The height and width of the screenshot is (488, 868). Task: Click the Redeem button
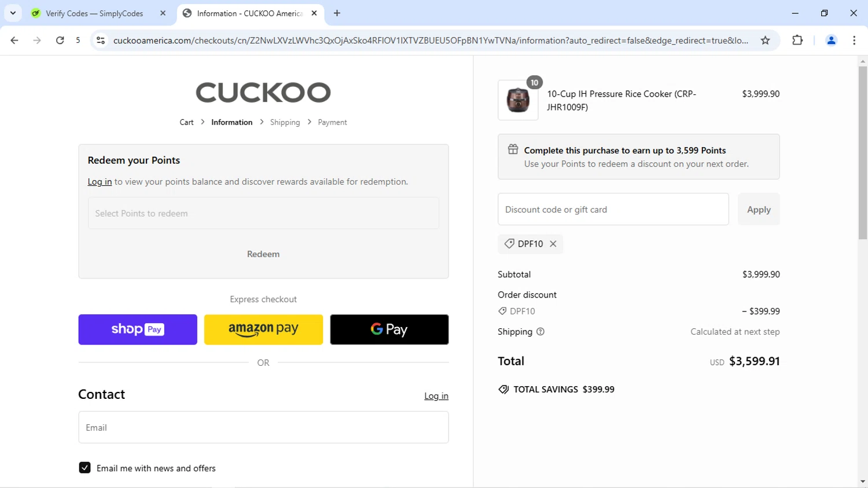coord(263,254)
